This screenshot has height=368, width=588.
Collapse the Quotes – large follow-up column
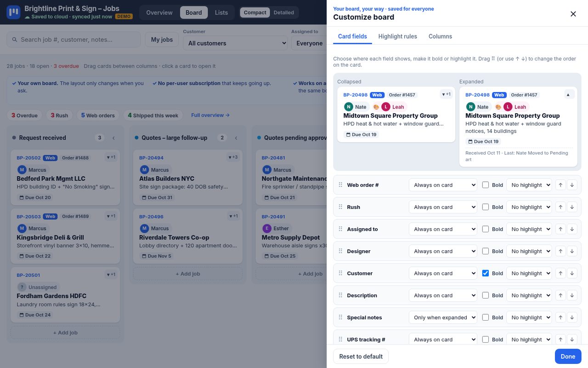236,138
